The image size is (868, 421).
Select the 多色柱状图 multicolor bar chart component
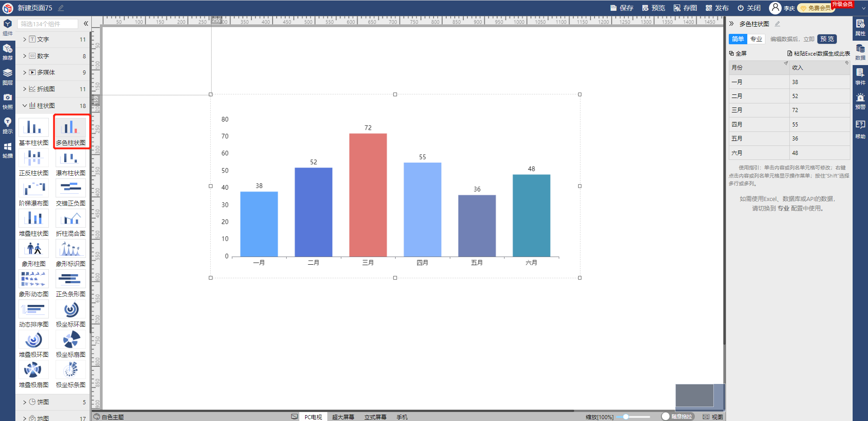pyautogui.click(x=71, y=132)
